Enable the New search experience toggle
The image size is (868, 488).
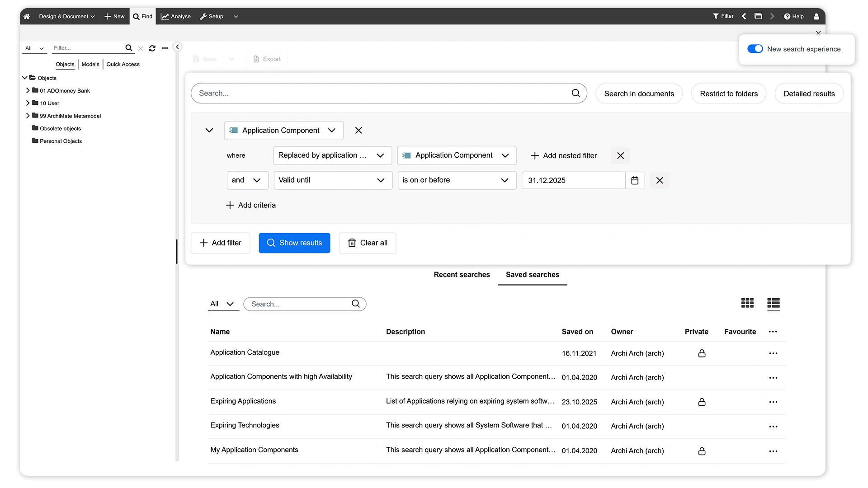755,48
